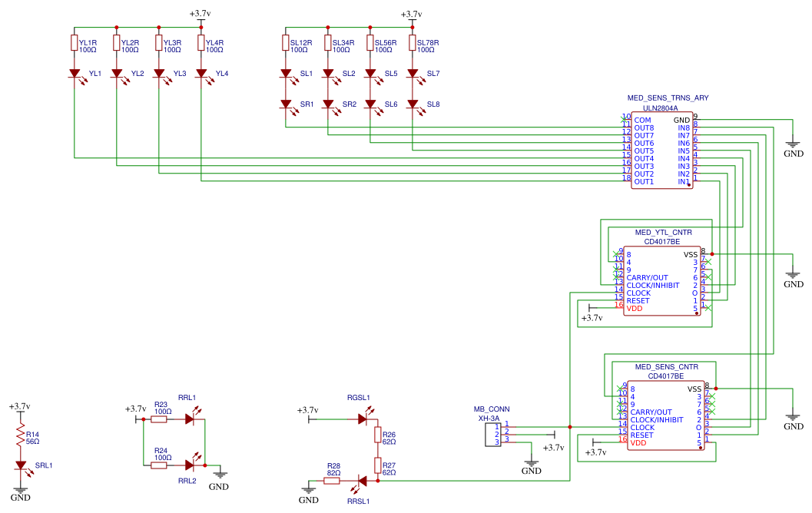The width and height of the screenshot is (812, 513).
Task: Select resistor R23 symbol
Action: [x=159, y=419]
